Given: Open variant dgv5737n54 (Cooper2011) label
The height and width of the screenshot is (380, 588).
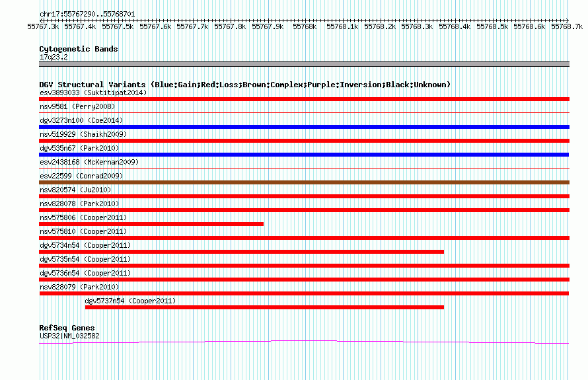Looking at the screenshot, I should 130,301.
